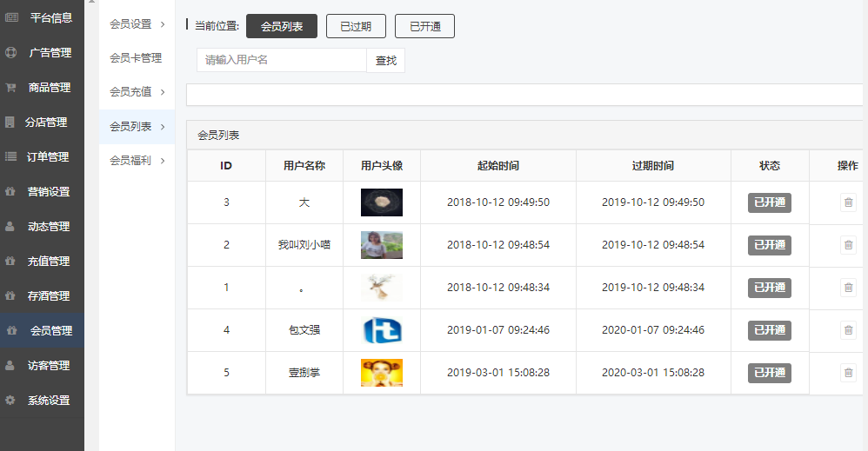
Task: Click trash icon in row ID 1
Action: point(848,288)
